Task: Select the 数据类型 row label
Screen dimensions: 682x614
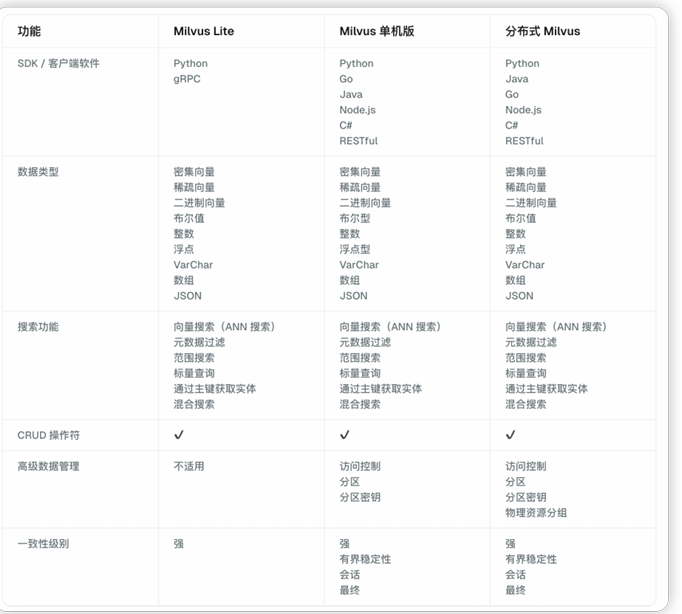Action: pyautogui.click(x=38, y=172)
